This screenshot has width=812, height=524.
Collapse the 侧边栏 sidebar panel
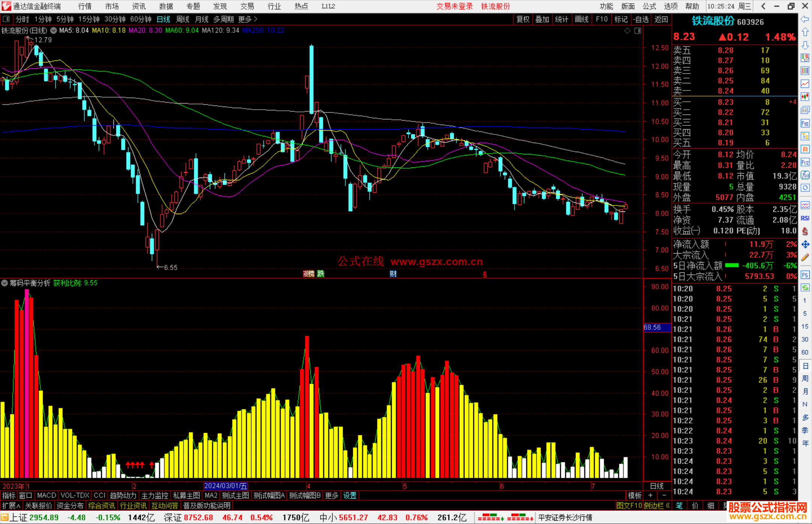pyautogui.click(x=657, y=506)
